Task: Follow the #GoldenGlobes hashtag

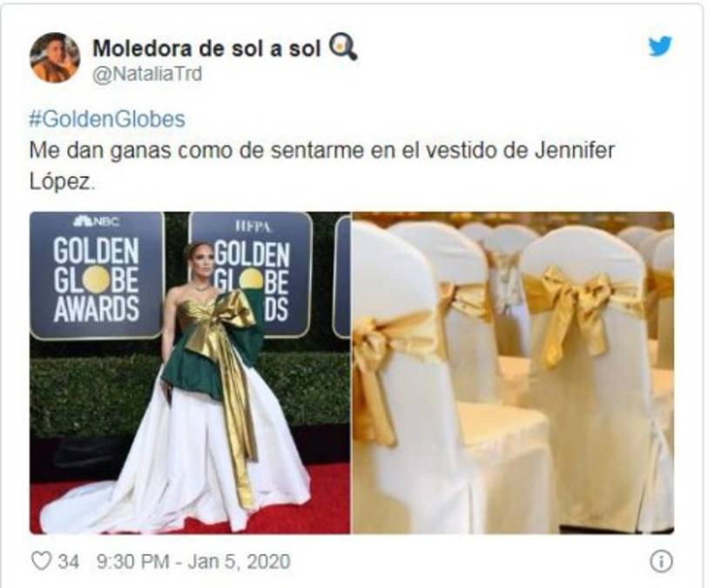Action: tap(107, 119)
